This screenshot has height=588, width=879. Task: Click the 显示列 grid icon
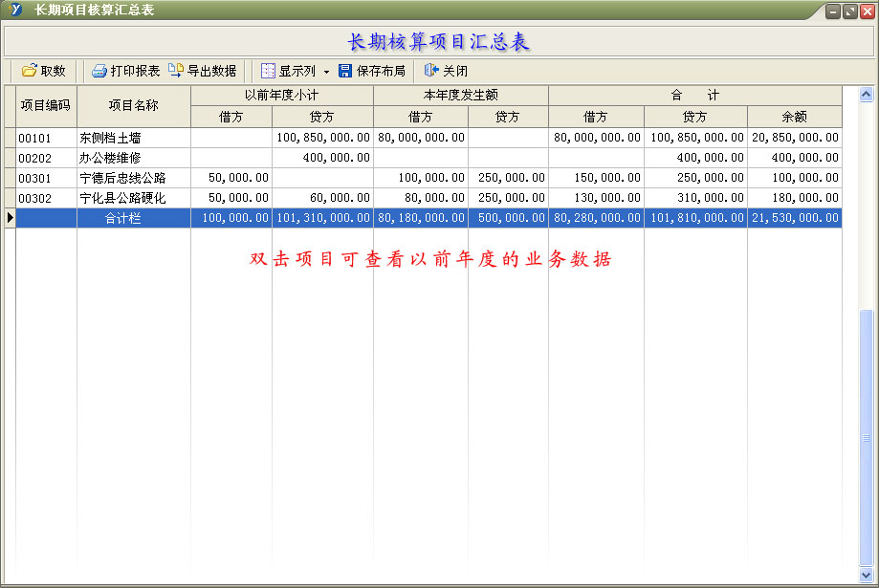(268, 71)
